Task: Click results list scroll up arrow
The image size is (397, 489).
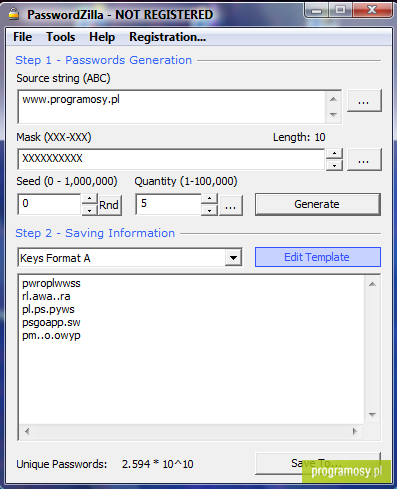Action: pos(372,284)
